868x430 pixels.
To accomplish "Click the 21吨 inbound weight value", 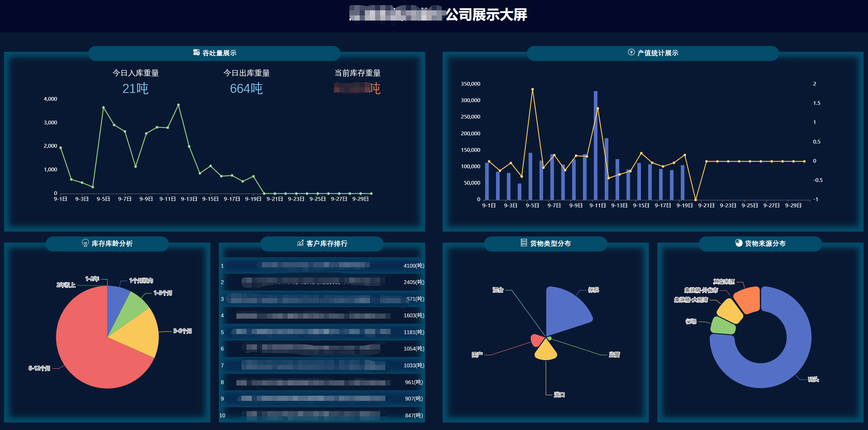I will (135, 88).
